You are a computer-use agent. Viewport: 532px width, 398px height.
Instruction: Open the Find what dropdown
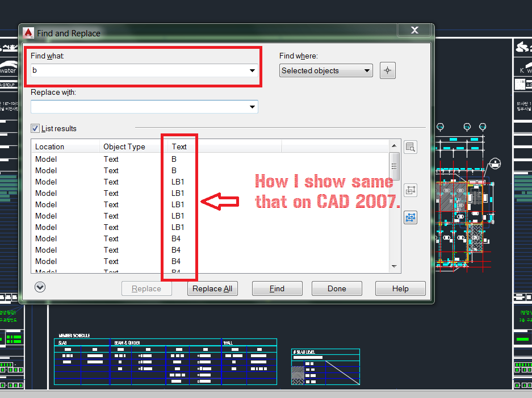[252, 70]
